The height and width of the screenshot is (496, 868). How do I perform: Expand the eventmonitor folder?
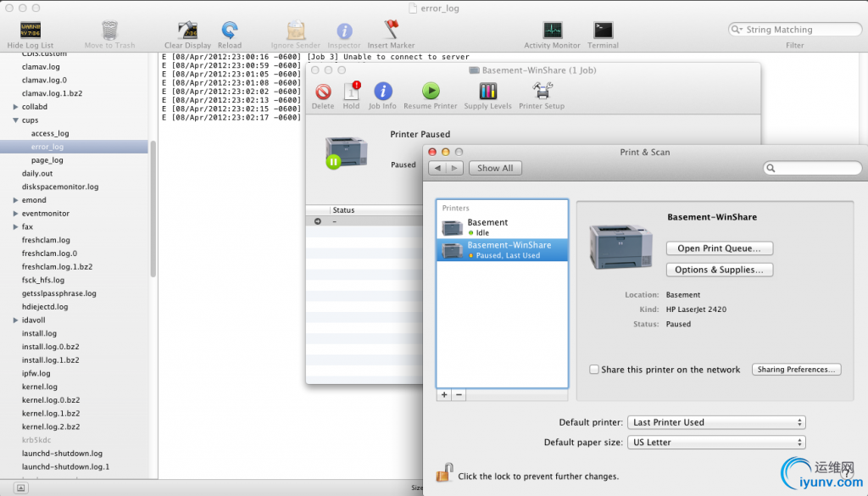15,213
